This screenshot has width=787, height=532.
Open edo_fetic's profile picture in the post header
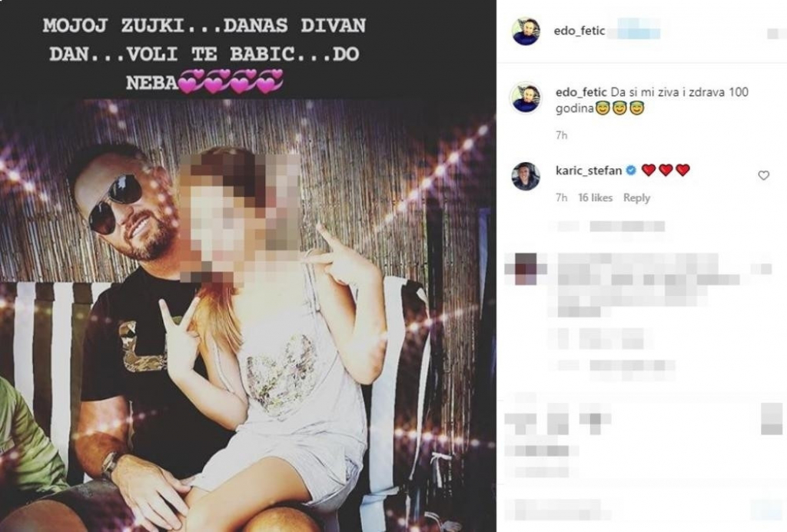click(526, 32)
